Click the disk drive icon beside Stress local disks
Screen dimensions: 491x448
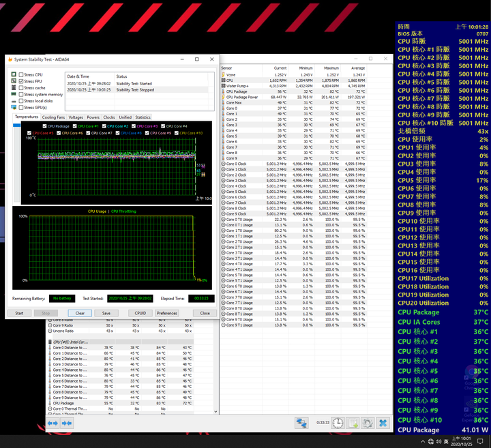coord(14,101)
